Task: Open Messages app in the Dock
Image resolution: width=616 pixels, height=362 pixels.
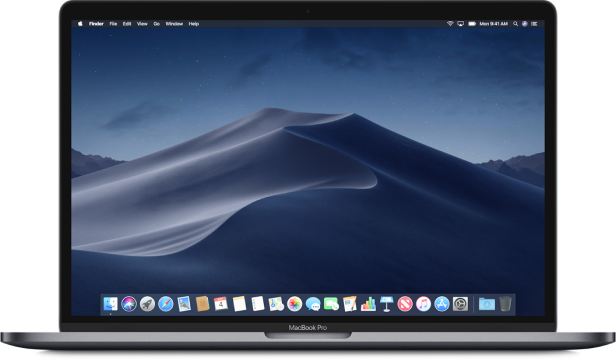Action: pos(313,304)
